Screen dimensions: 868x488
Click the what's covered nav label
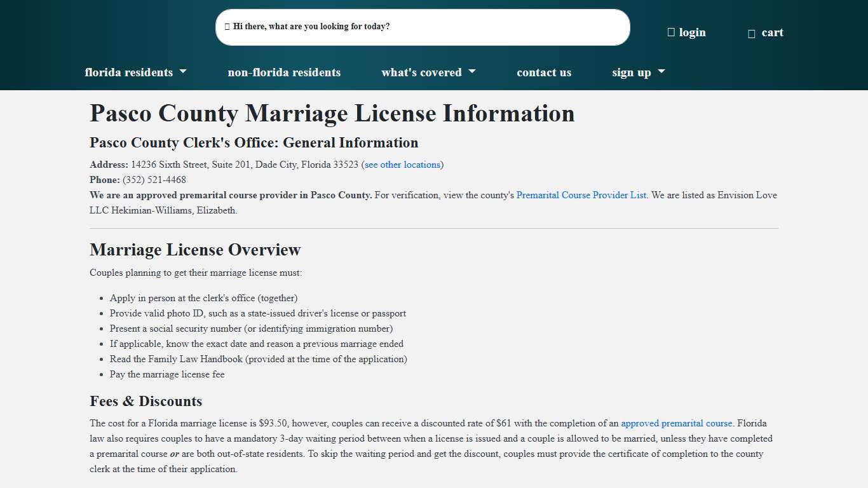click(x=421, y=72)
